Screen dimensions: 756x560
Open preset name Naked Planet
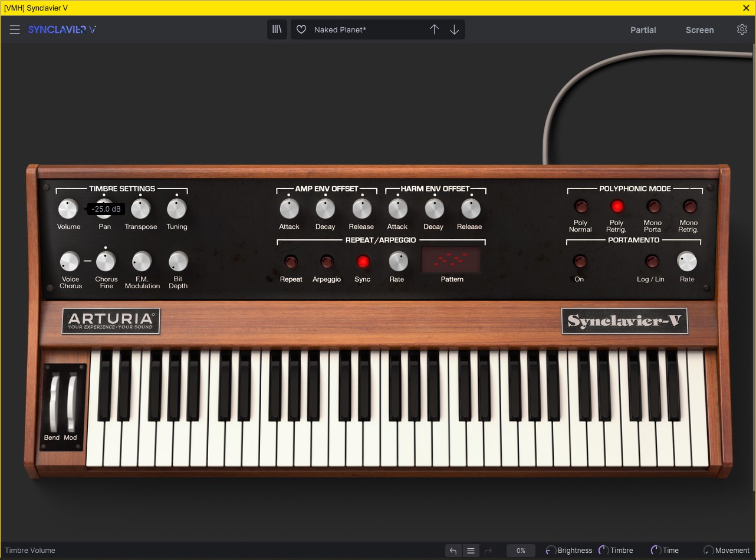(x=340, y=29)
